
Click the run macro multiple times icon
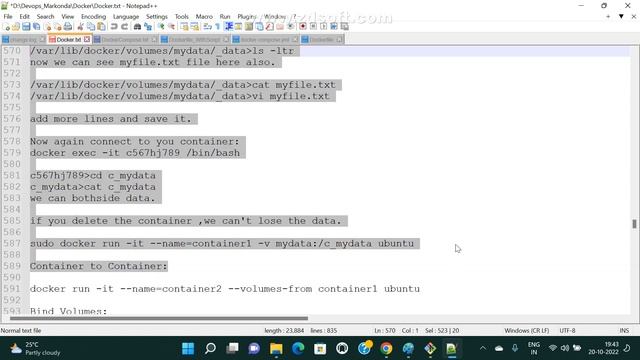(334, 27)
